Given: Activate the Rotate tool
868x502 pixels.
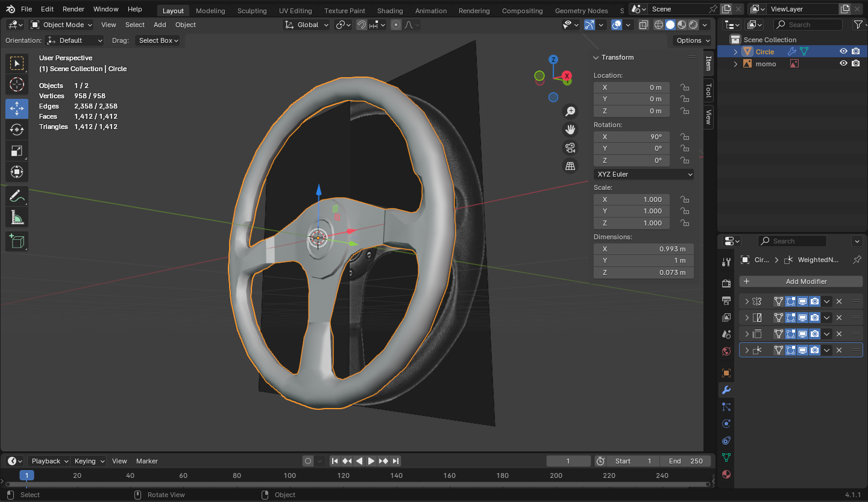Looking at the screenshot, I should point(17,130).
